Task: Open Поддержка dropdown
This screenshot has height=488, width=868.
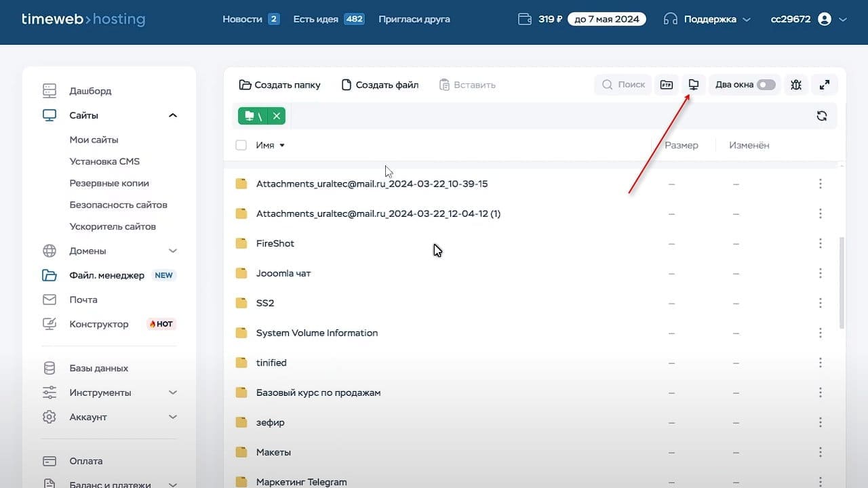Action: [707, 19]
